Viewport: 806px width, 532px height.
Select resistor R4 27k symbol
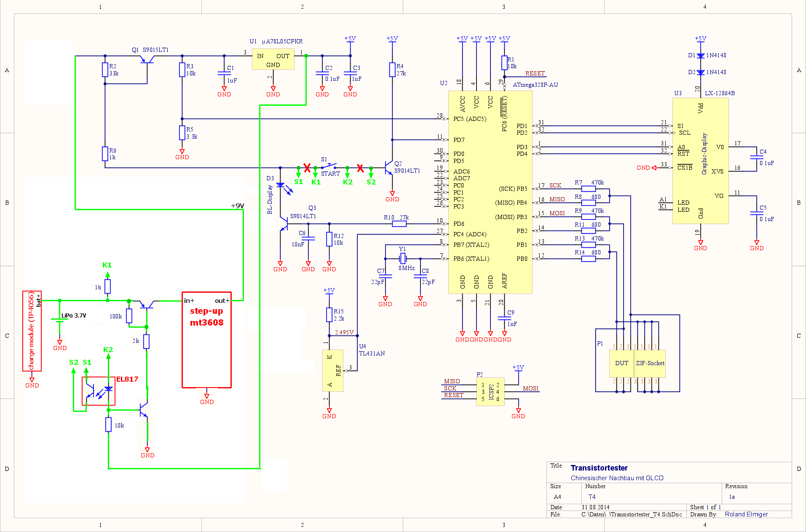pos(392,70)
